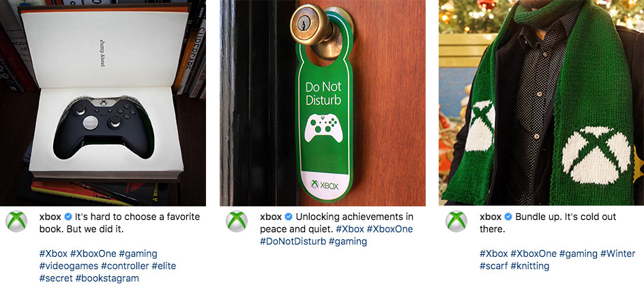The image size is (644, 287).
Task: Click the Xbox avatar beside the scarf caption
Action: [456, 221]
